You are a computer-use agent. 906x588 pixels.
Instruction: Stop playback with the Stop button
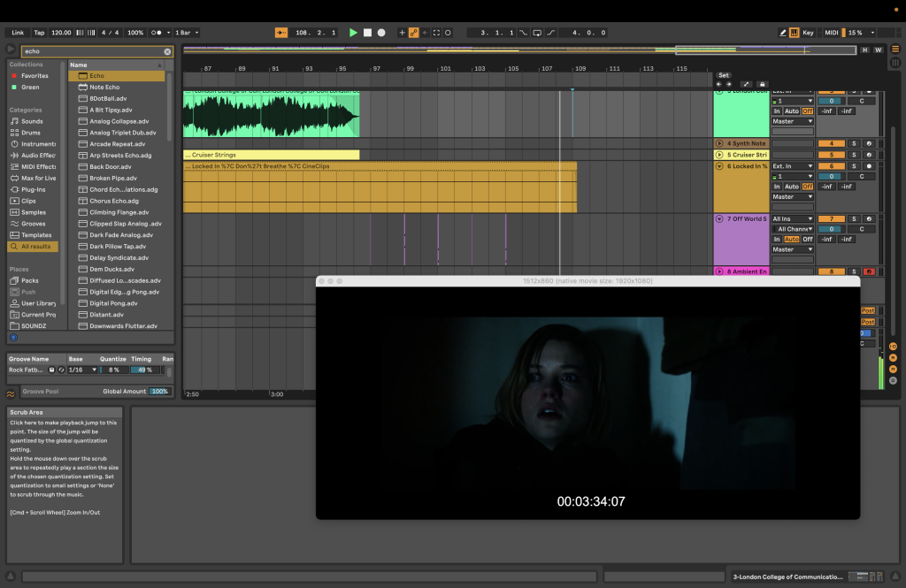pyautogui.click(x=367, y=33)
